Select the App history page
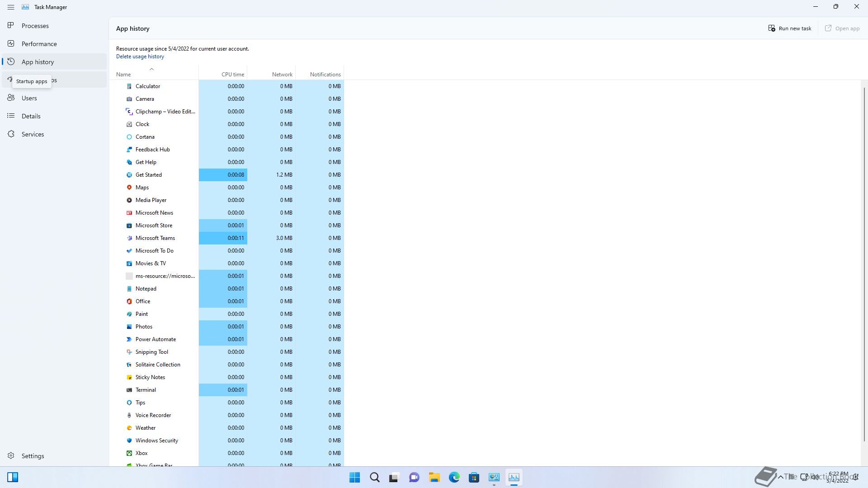868x488 pixels. [x=54, y=62]
